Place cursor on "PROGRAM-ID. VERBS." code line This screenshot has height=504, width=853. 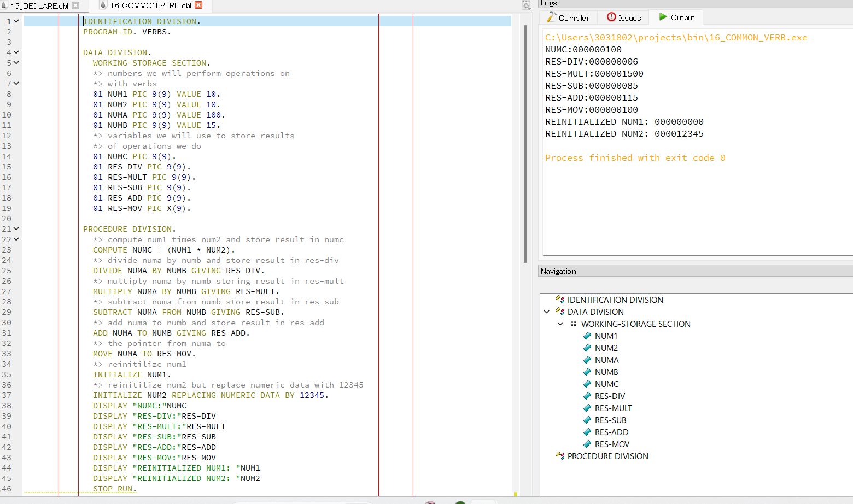(127, 32)
